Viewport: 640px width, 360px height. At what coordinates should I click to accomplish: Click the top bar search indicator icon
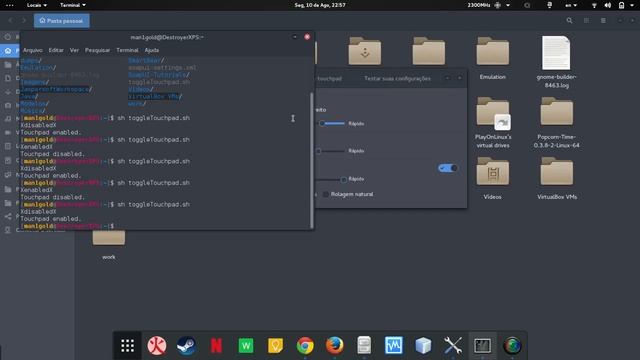[x=527, y=5]
